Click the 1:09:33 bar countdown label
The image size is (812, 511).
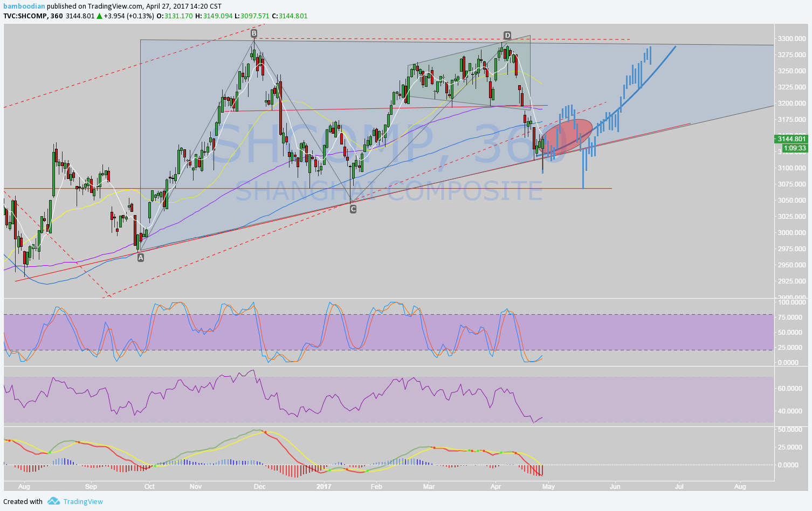795,148
